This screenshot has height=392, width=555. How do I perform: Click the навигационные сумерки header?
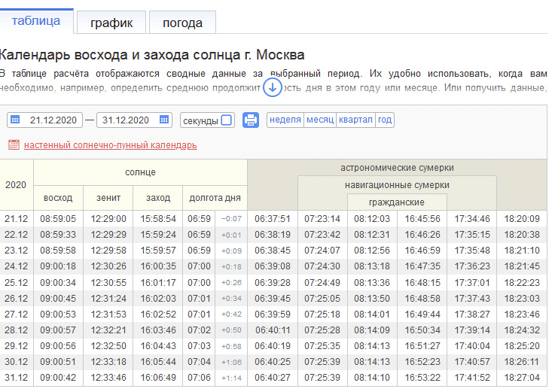(x=397, y=185)
